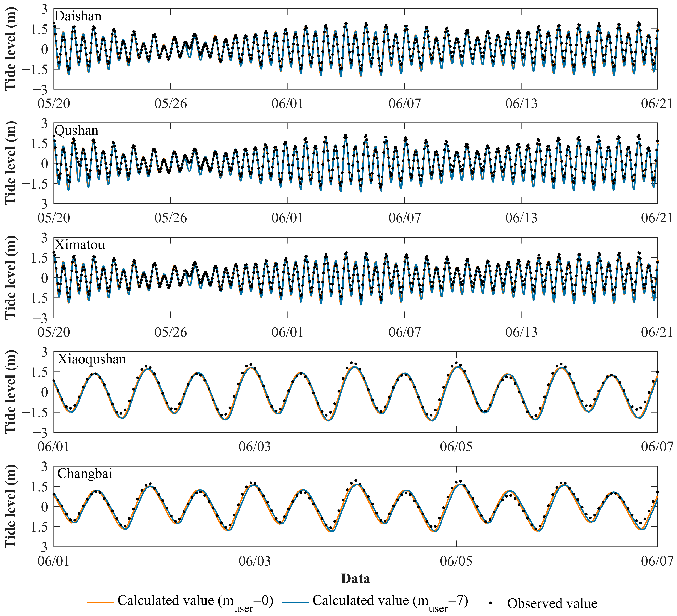Click the Ximatou station label
677x616 pixels.
80,245
